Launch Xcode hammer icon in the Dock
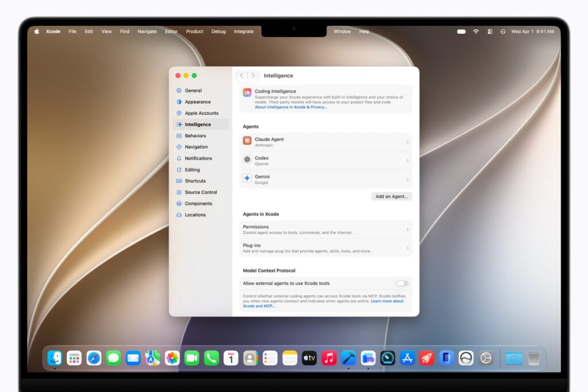Image resolution: width=588 pixels, height=392 pixels. pos(349,358)
